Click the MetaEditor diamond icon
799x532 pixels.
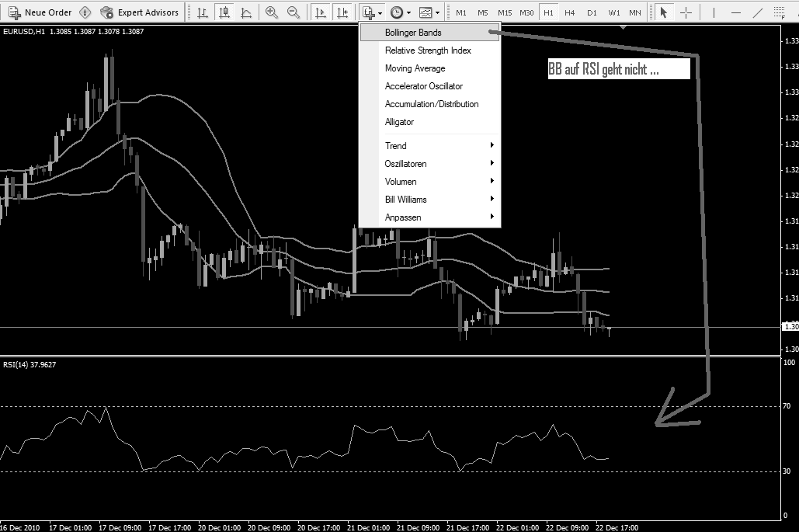coord(85,12)
